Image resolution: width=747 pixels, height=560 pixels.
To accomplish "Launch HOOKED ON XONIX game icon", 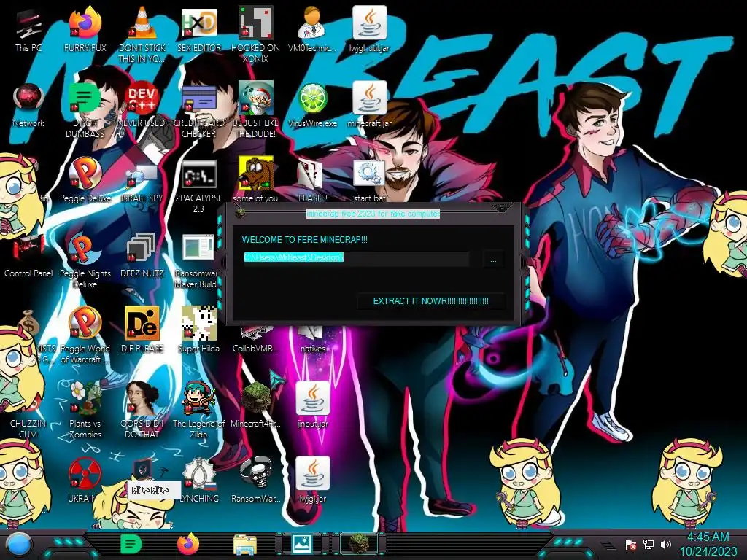I will click(255, 35).
